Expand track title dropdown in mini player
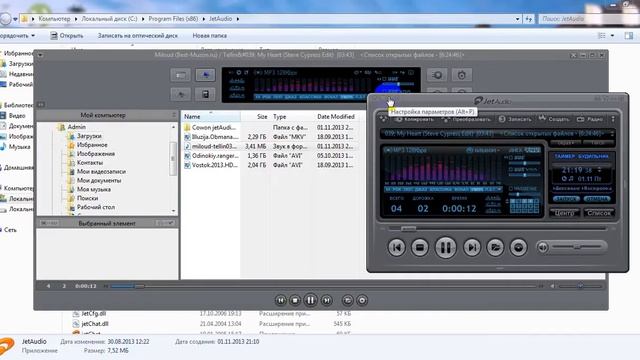 click(x=612, y=133)
